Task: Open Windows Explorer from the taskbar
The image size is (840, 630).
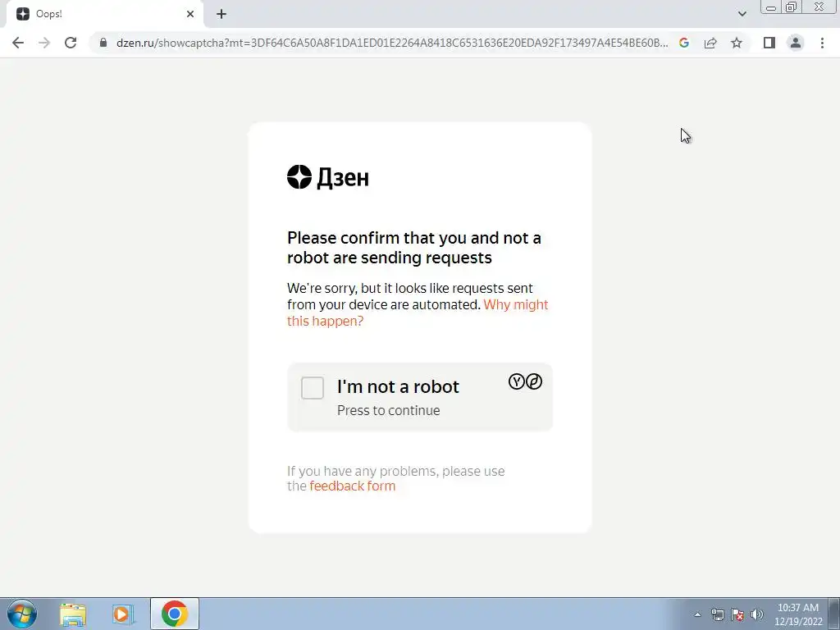Action: point(72,614)
